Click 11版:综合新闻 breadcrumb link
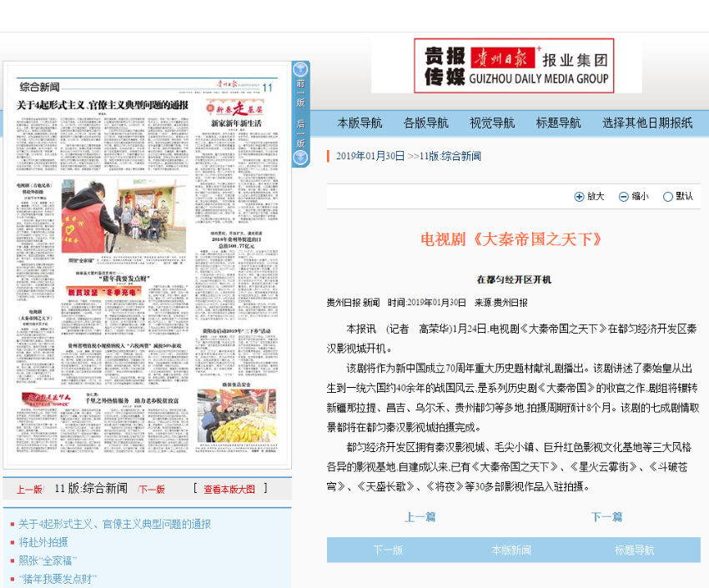 (450, 156)
